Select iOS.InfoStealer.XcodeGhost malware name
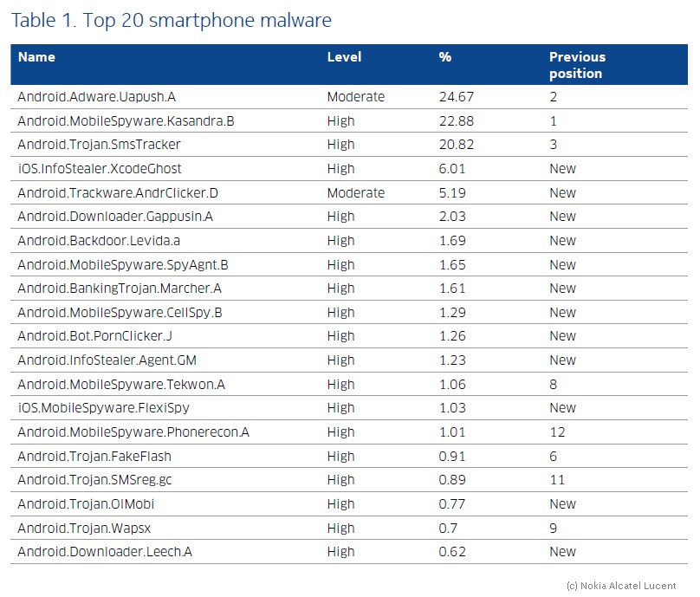700x597 pixels. tap(100, 169)
